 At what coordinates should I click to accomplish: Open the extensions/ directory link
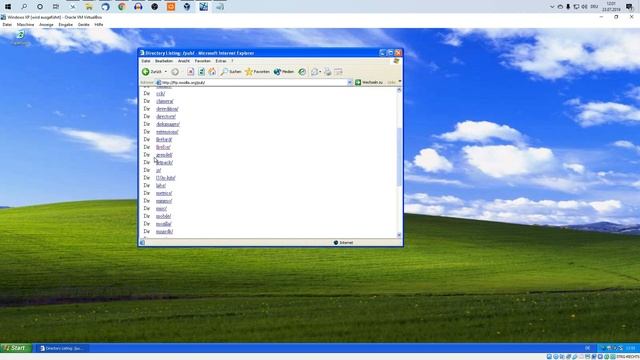click(x=167, y=132)
